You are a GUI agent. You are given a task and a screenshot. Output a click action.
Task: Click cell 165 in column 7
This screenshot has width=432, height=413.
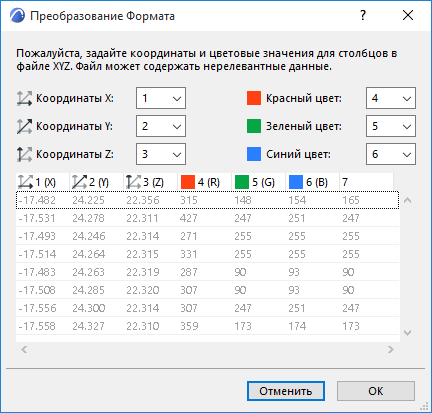[351, 200]
